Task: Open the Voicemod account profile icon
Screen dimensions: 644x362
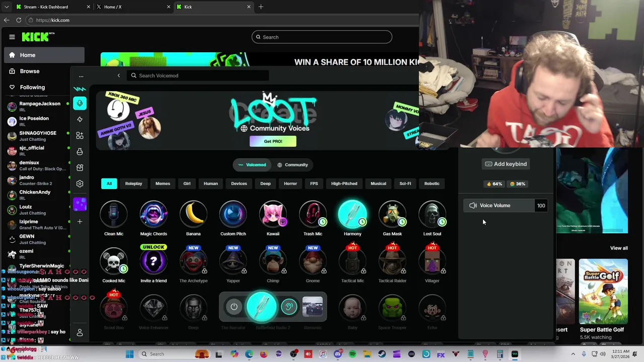Action: (79, 333)
